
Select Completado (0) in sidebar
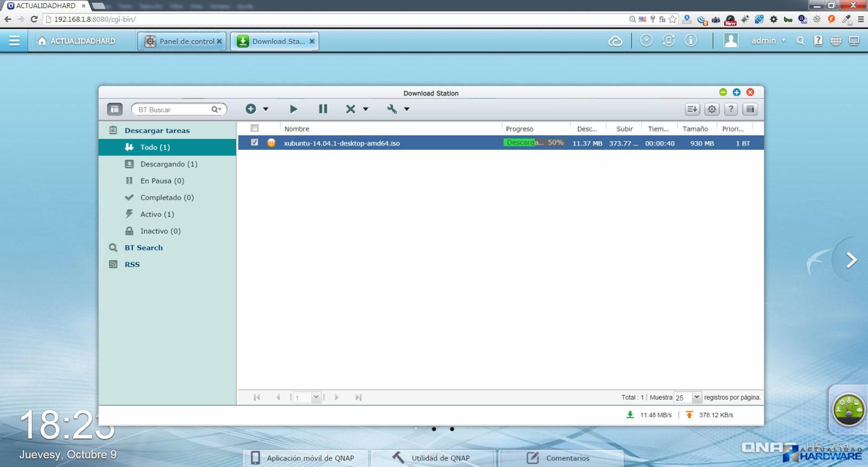(x=167, y=198)
